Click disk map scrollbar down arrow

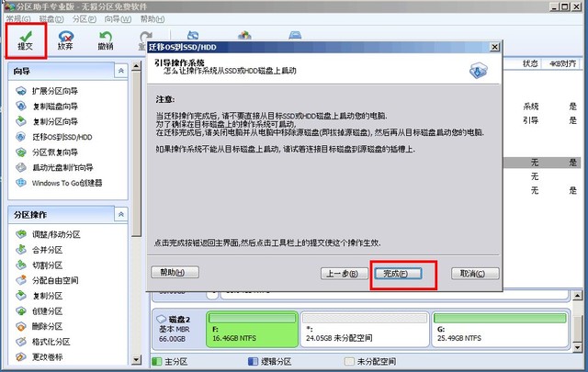tap(577, 347)
